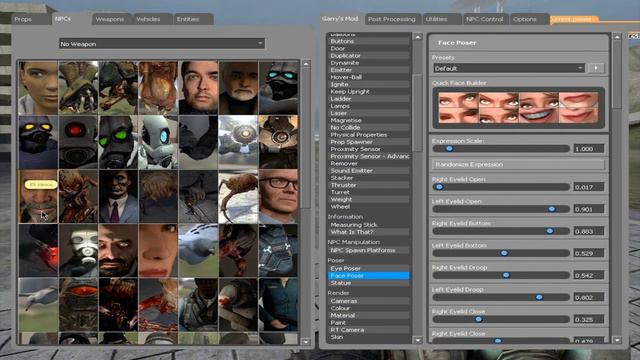Choose the Combine soldier with green eyes

118,142
